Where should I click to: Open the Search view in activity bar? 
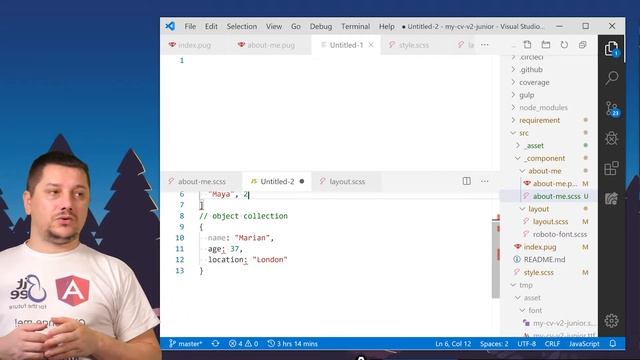[x=611, y=78]
